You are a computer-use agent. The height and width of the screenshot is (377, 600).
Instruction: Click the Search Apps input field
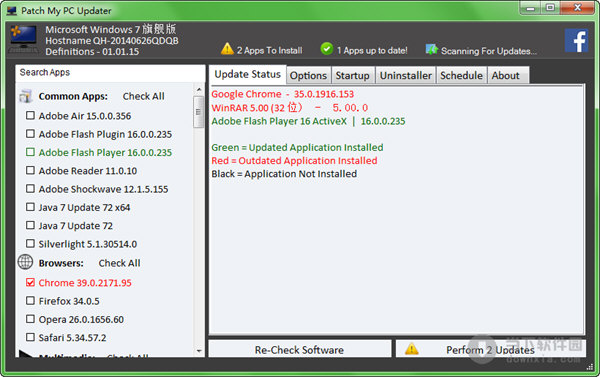click(110, 73)
